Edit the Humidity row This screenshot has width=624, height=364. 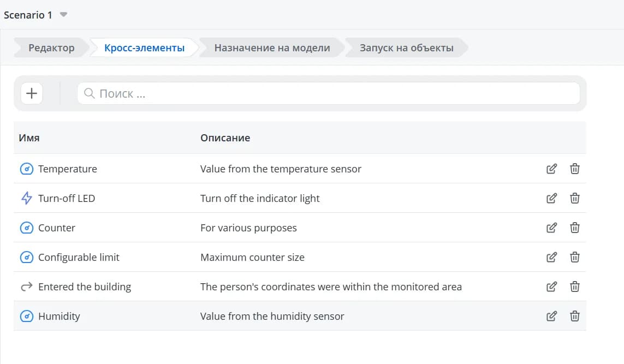tap(551, 316)
